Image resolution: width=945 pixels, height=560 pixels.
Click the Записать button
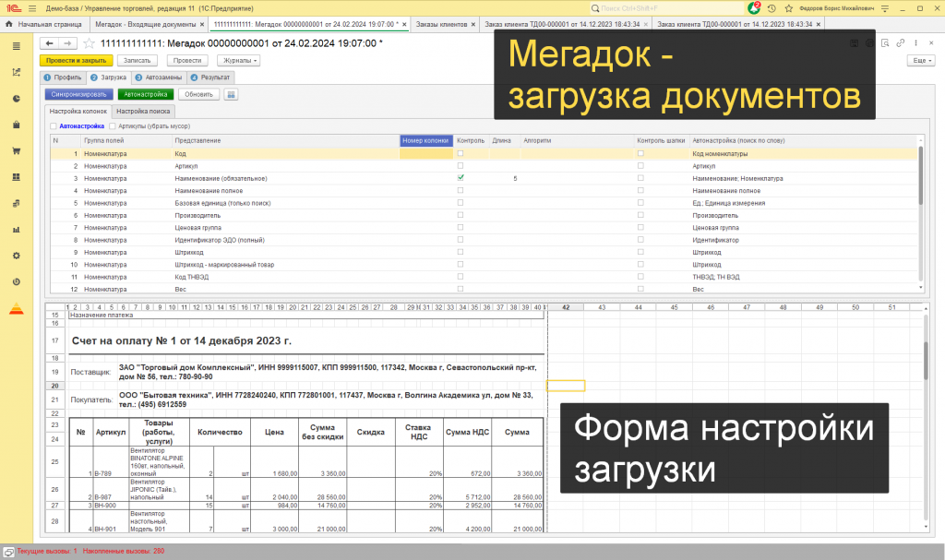(138, 60)
